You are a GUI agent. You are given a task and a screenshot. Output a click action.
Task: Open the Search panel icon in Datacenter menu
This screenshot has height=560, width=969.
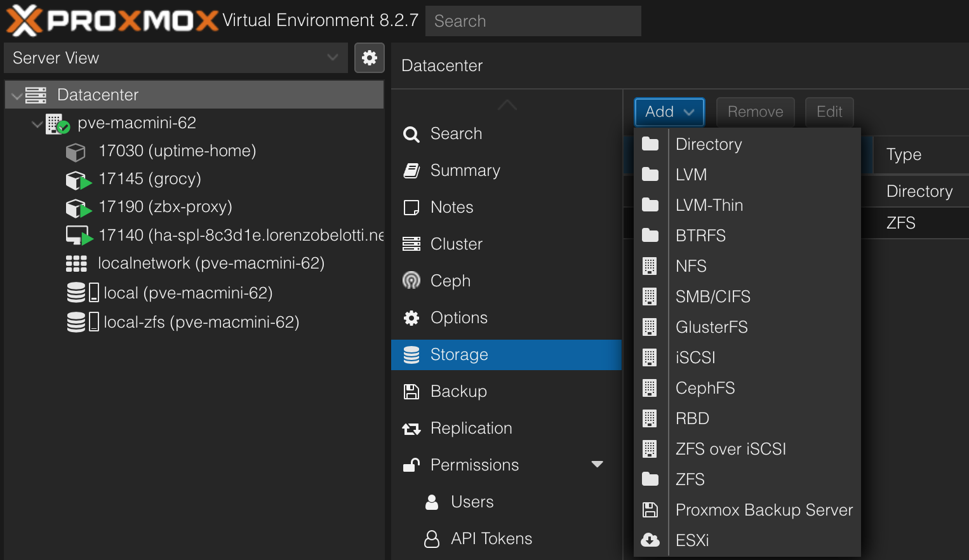(x=411, y=134)
